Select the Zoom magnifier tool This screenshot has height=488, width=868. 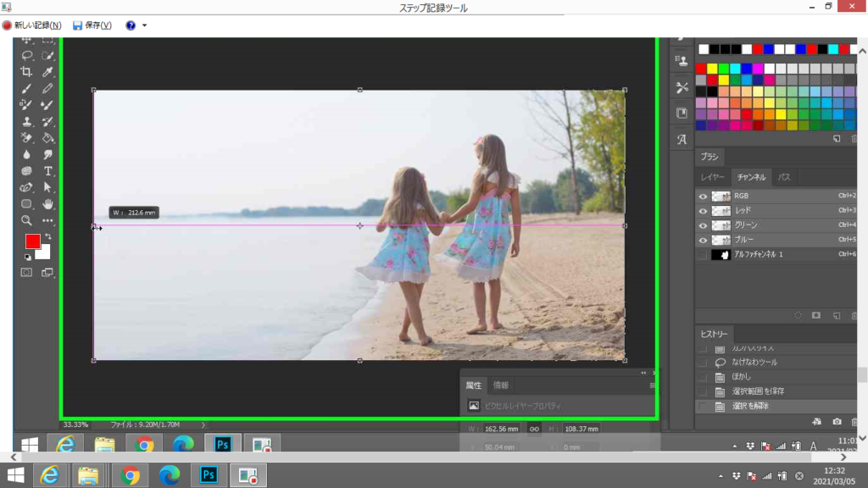(x=26, y=220)
